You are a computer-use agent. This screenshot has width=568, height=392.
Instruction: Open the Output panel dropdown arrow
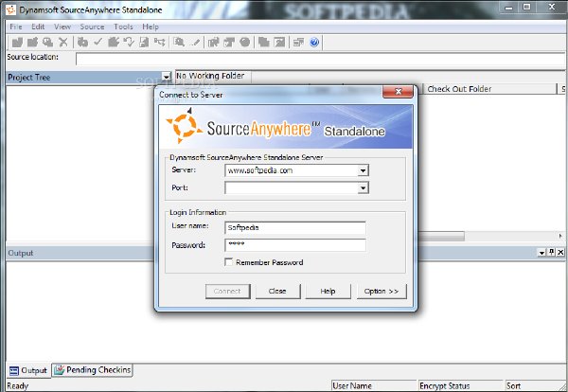click(x=541, y=253)
